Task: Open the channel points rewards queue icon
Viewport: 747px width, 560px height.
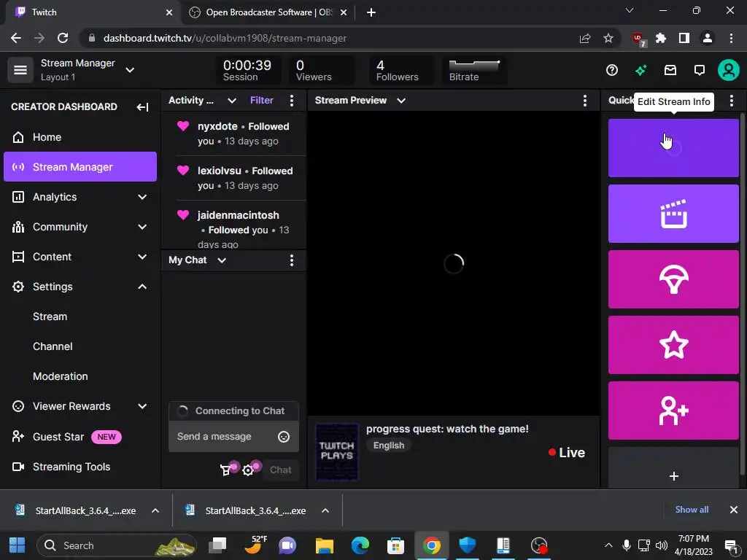Action: [226, 470]
